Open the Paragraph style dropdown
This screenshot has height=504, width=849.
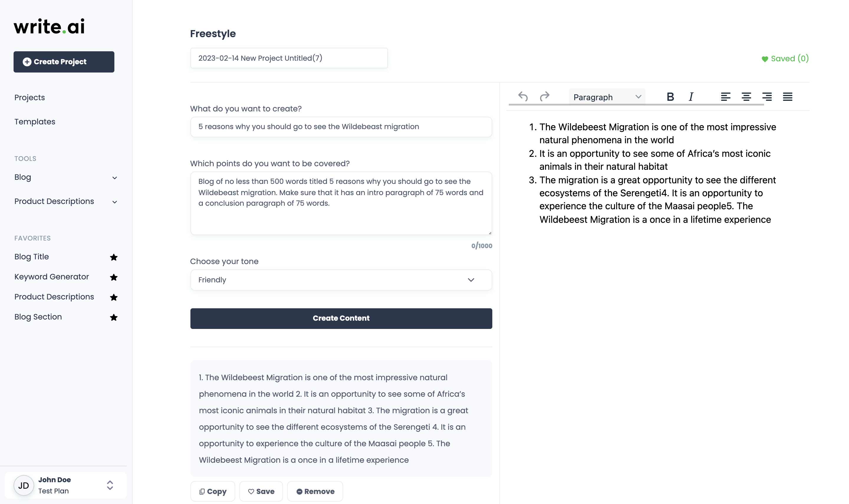click(x=607, y=97)
